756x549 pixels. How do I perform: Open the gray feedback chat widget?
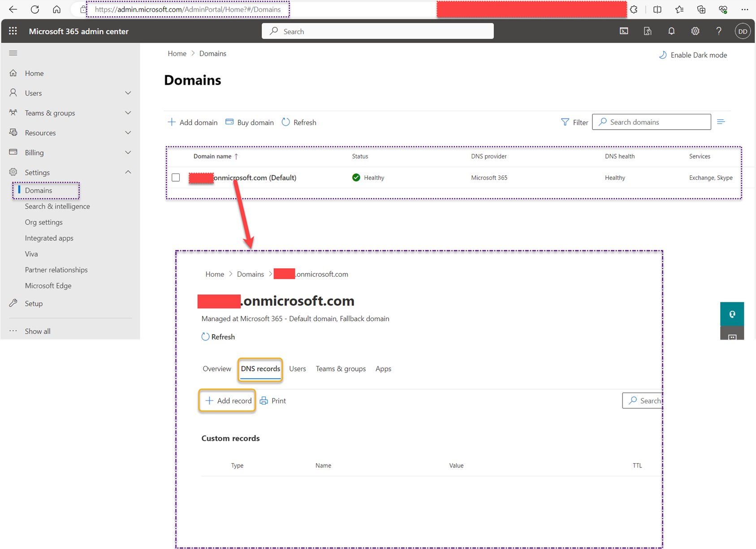coord(732,333)
